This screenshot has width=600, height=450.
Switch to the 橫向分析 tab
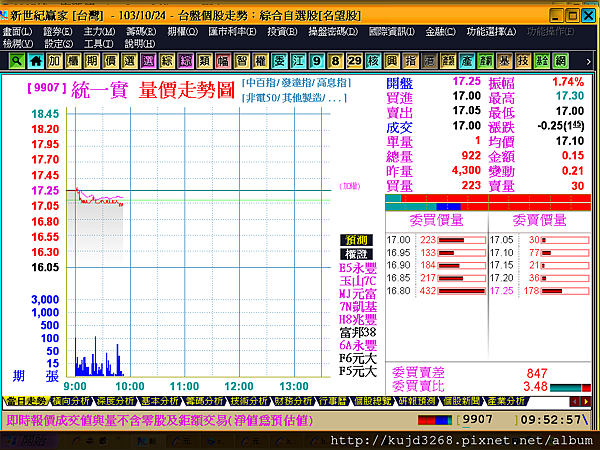71,401
